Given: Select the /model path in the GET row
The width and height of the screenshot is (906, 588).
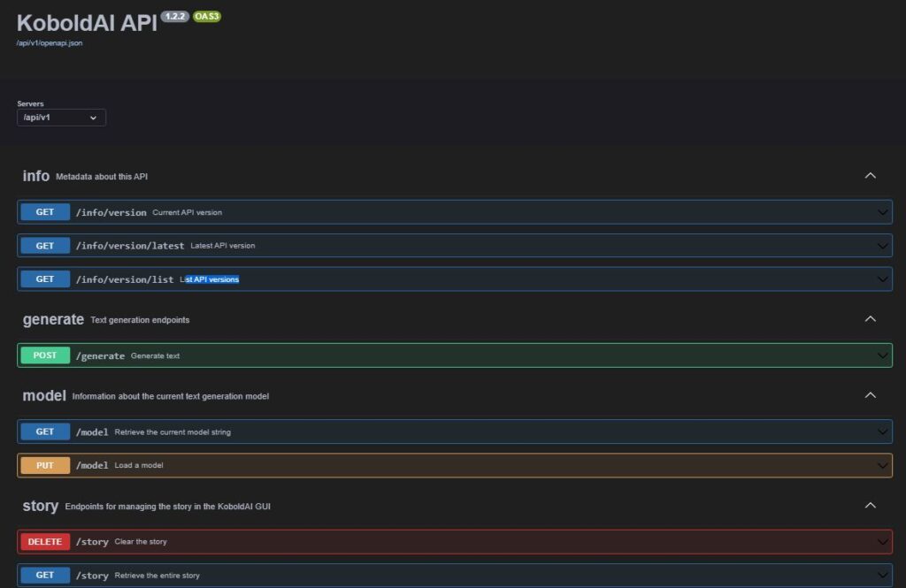Looking at the screenshot, I should click(92, 432).
